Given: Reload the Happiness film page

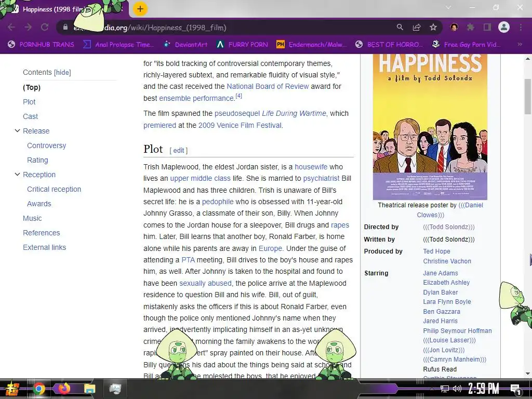Looking at the screenshot, I should pyautogui.click(x=45, y=28).
